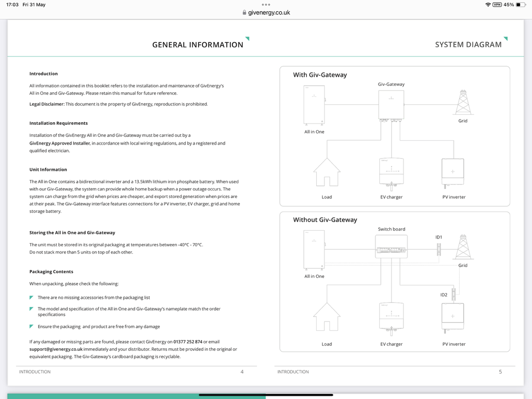Image resolution: width=532 pixels, height=399 pixels.
Task: Tap the padlock icon beside givenergy.co.uk
Action: tap(244, 12)
